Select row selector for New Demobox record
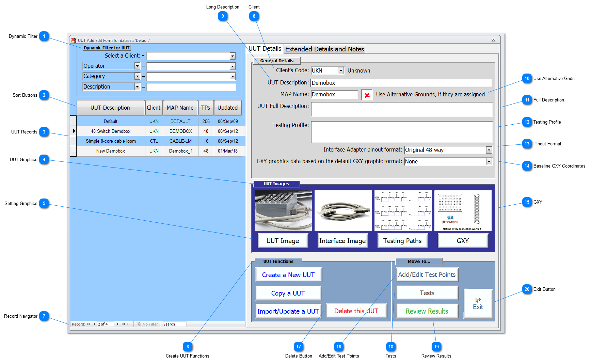This screenshot has height=364, width=591. (74, 151)
